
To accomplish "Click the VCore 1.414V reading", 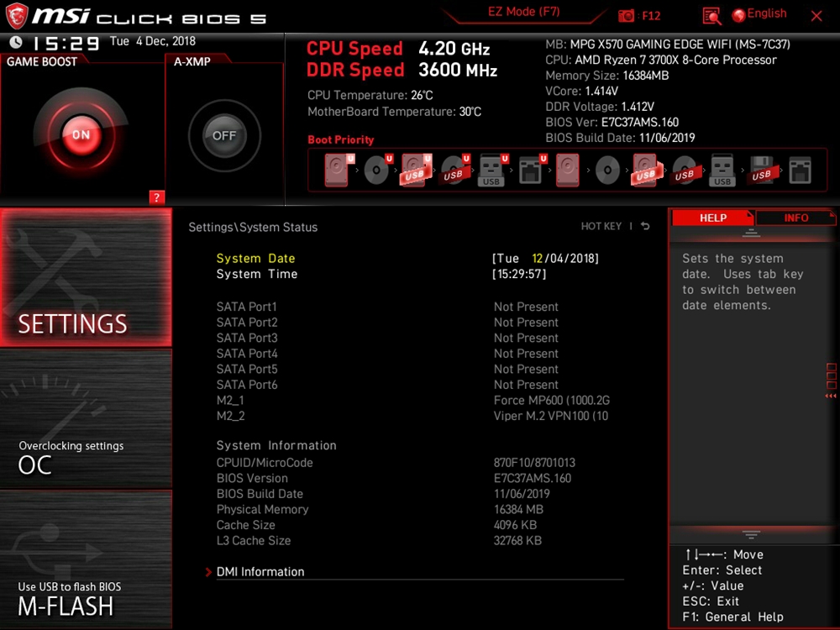I will [582, 91].
